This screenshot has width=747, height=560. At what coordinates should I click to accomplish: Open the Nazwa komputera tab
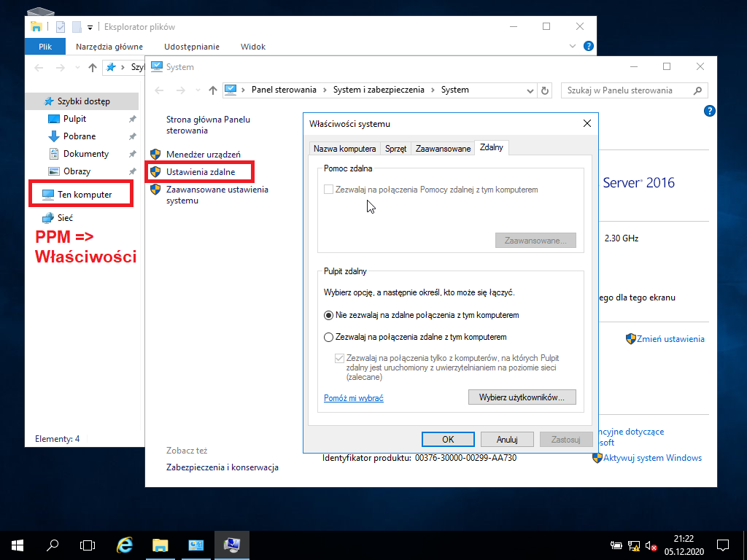344,149
